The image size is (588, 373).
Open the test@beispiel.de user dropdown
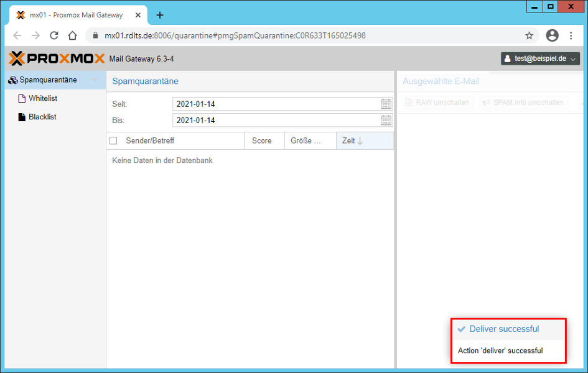click(540, 58)
